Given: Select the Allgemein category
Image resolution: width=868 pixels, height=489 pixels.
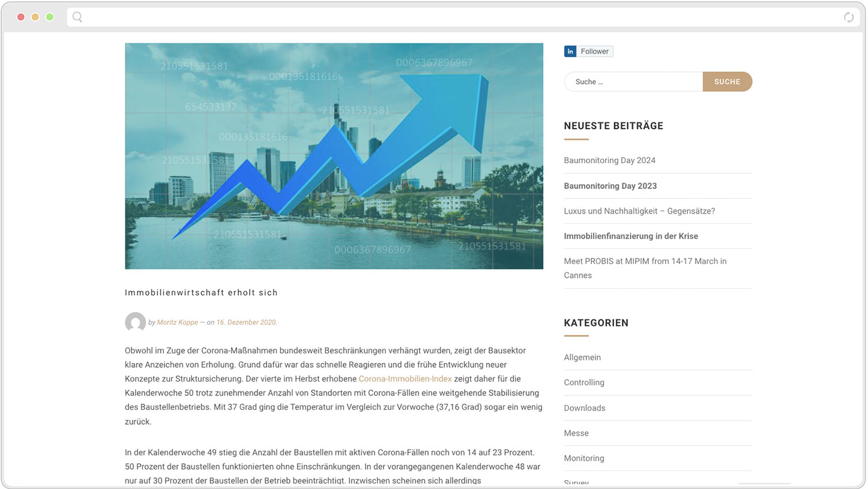Looking at the screenshot, I should 582,358.
